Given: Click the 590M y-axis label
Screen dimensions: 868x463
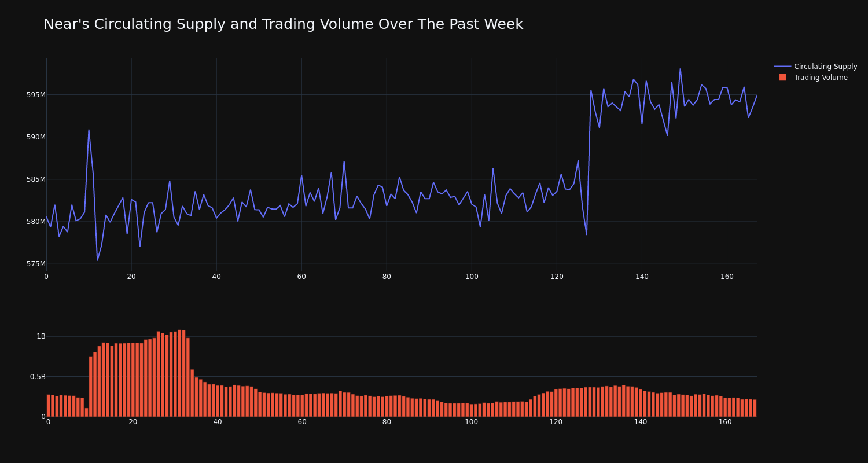Looking at the screenshot, I should pos(36,137).
